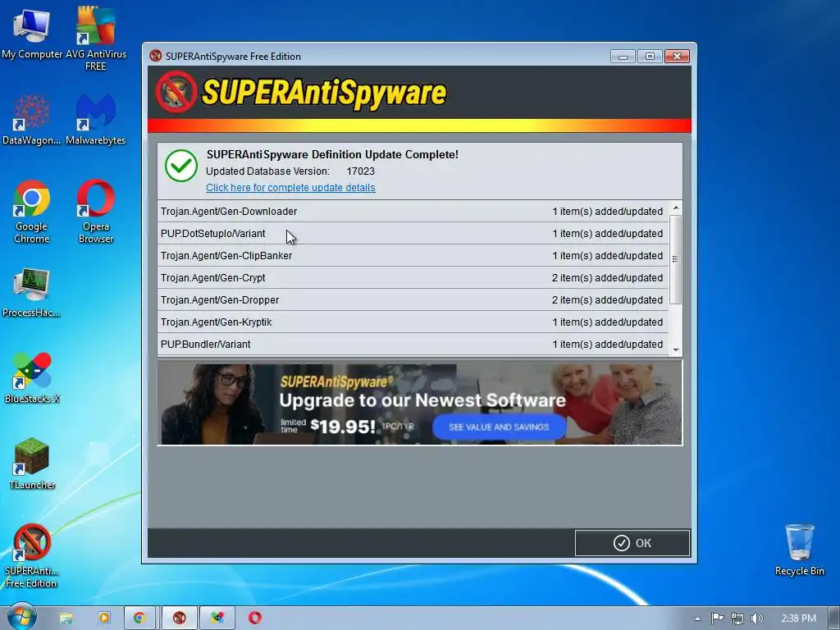This screenshot has height=630, width=840.
Task: Select the BlueStacks X desktop shortcut
Action: coord(32,378)
